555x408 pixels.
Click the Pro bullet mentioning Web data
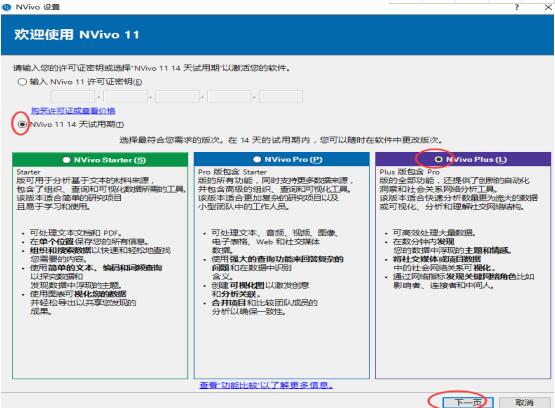[274, 242]
